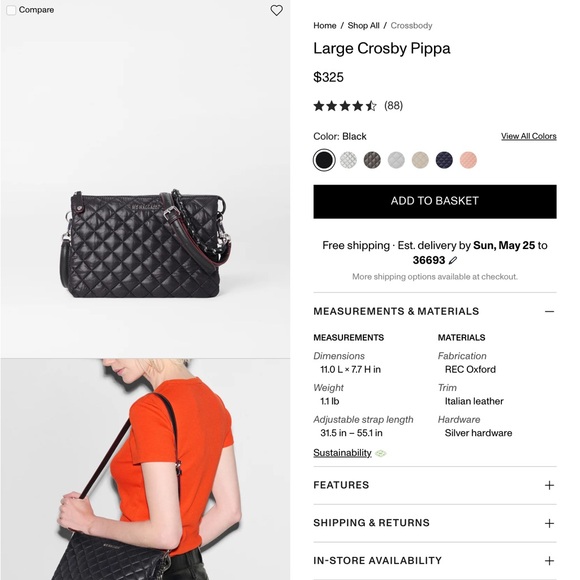This screenshot has height=580, width=580.
Task: Pick the beige color swatch
Action: 420,160
